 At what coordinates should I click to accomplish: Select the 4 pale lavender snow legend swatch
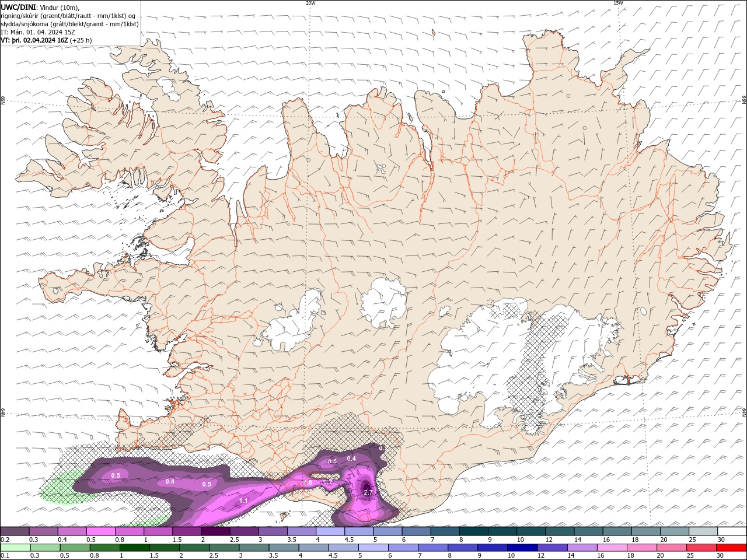point(330,531)
